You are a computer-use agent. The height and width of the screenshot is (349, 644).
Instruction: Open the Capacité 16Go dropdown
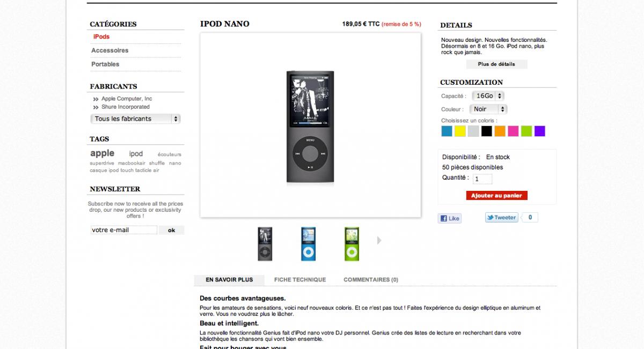(488, 96)
